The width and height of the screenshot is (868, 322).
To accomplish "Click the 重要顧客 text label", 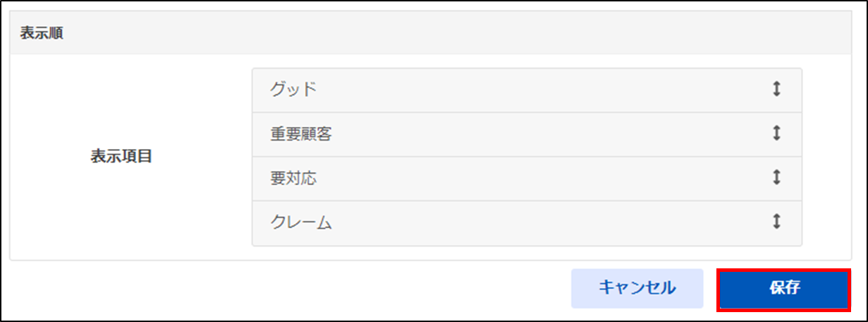I will 301,134.
